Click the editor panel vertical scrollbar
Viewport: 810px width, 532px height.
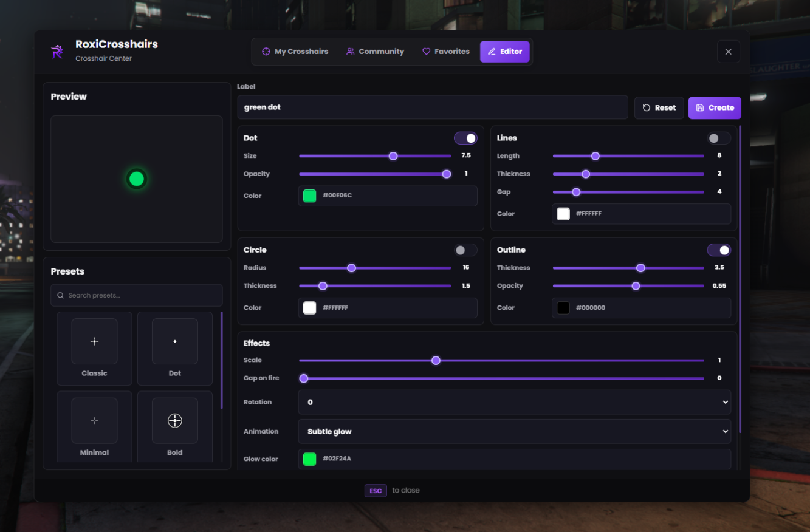(740, 279)
